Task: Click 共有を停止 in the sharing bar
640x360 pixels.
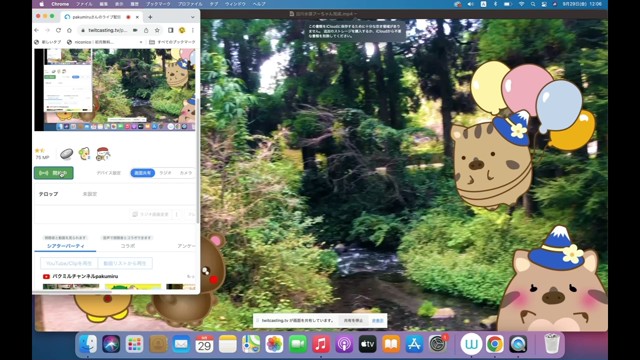Action: point(353,321)
